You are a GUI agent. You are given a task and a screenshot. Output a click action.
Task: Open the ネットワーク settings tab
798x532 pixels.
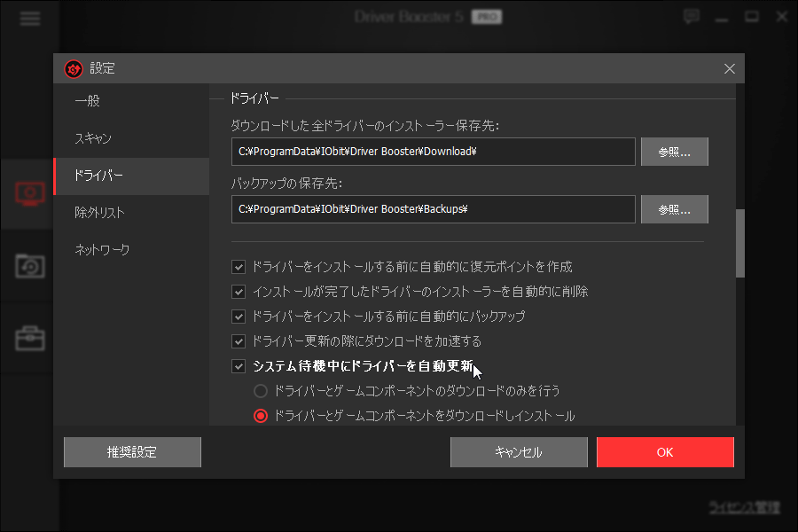pyautogui.click(x=132, y=250)
